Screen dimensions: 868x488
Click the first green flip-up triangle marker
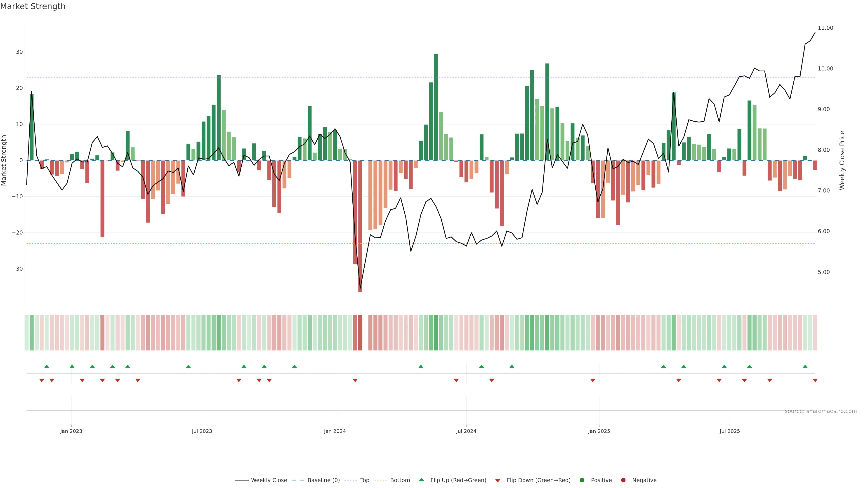point(47,366)
